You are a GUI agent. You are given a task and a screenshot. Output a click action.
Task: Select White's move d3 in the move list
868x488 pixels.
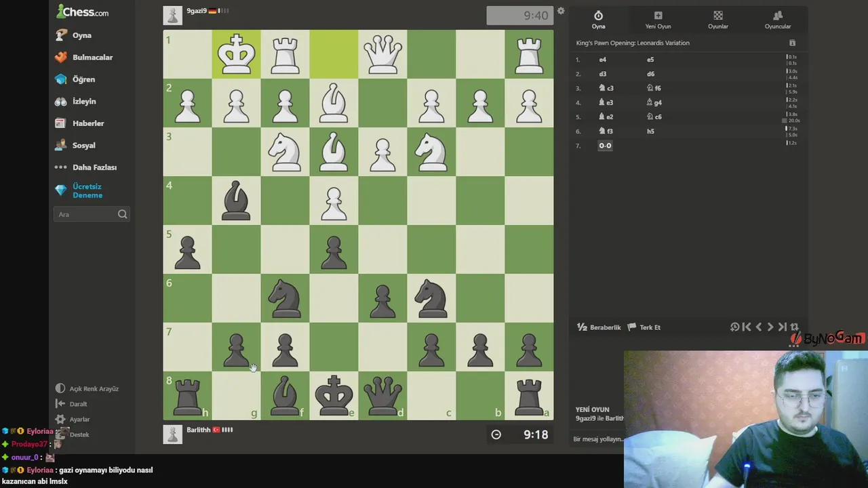tap(603, 74)
